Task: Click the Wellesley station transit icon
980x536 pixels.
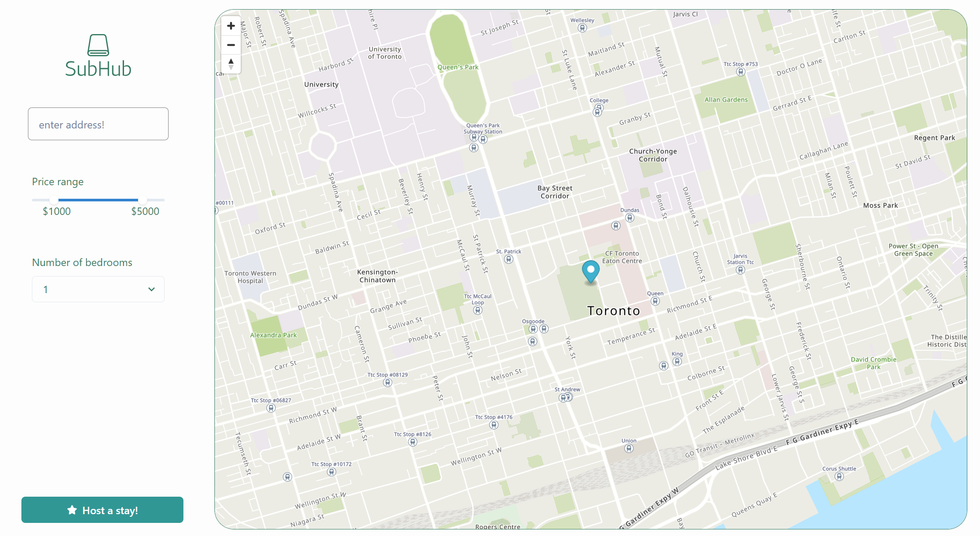Action: click(582, 28)
